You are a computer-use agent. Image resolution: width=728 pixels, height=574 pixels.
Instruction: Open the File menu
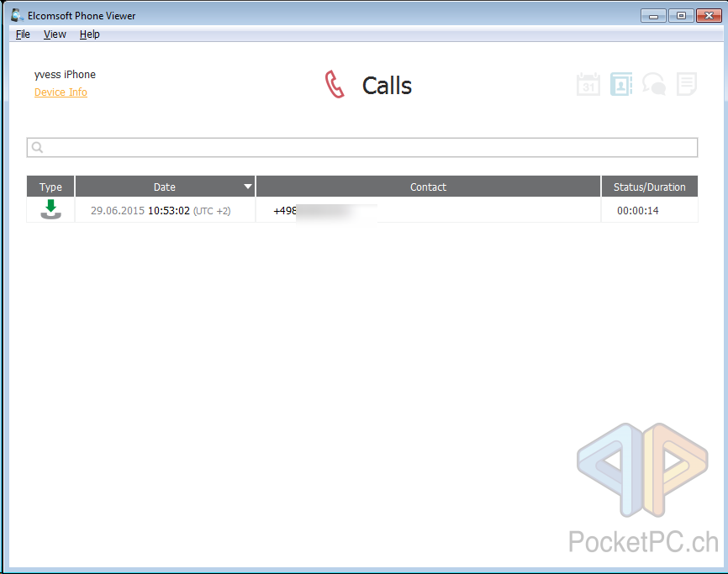point(23,34)
